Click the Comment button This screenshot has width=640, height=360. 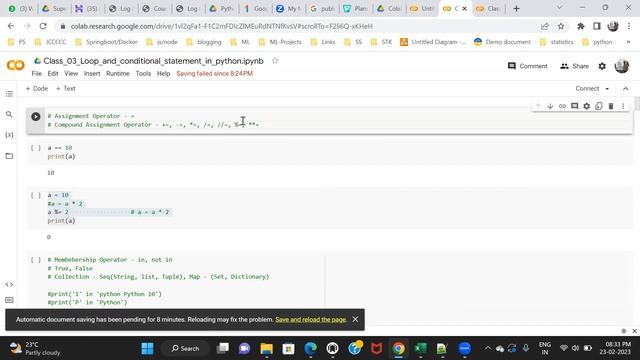(528, 66)
